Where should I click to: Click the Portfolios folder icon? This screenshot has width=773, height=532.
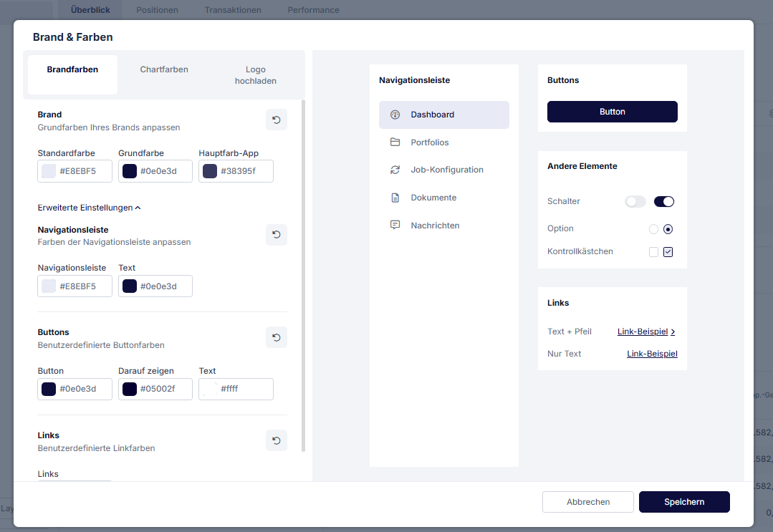395,142
